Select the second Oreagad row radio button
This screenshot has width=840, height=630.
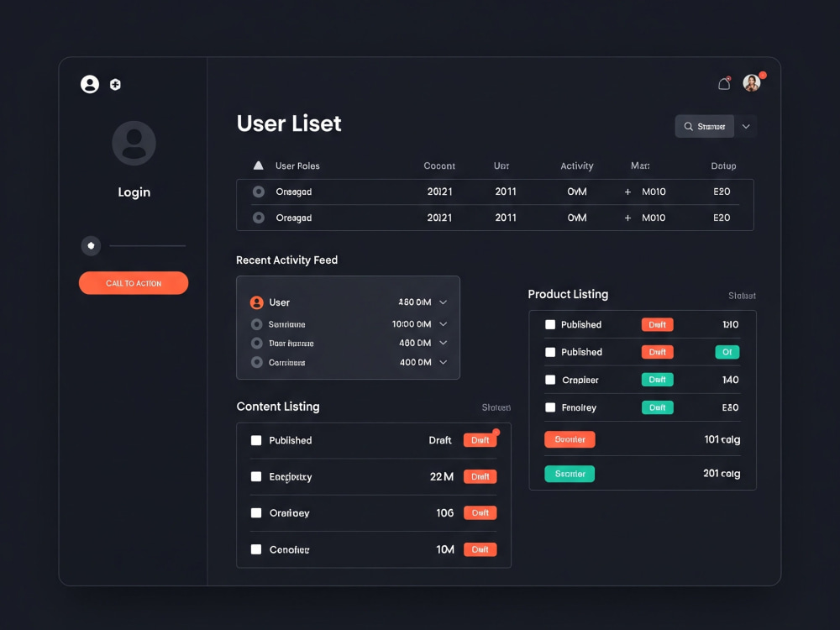coord(258,218)
